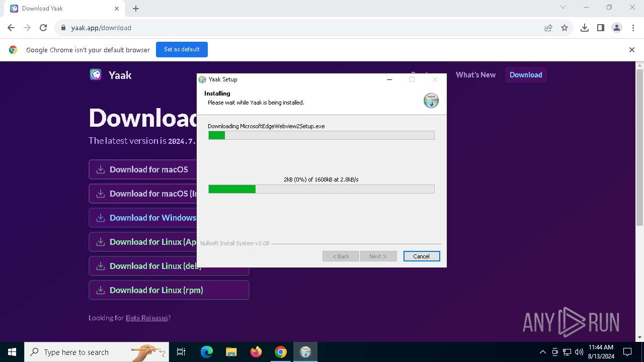The width and height of the screenshot is (644, 362).
Task: Open Task View on the taskbar
Action: pos(181,352)
